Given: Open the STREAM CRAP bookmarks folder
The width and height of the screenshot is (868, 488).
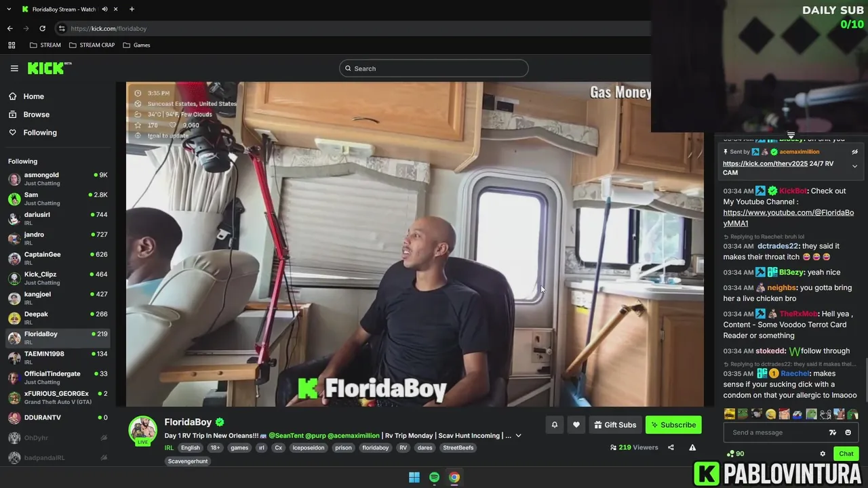Looking at the screenshot, I should click(92, 45).
